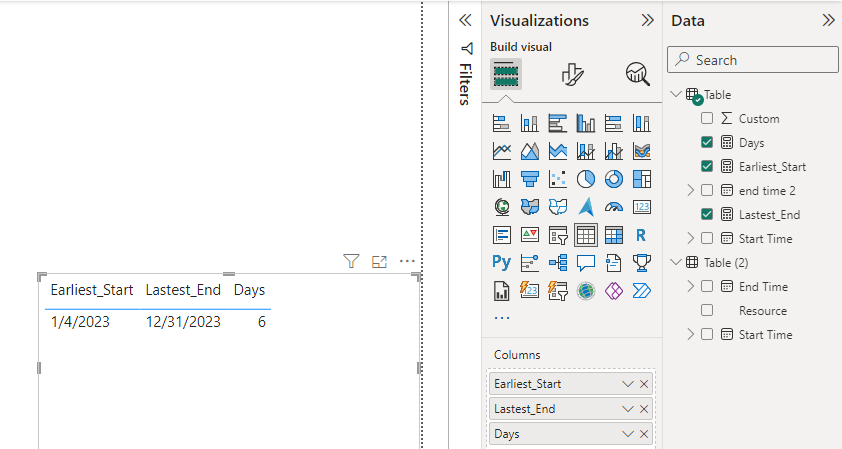Insert the Python visual
Screen dimensions: 842x449
coord(502,263)
